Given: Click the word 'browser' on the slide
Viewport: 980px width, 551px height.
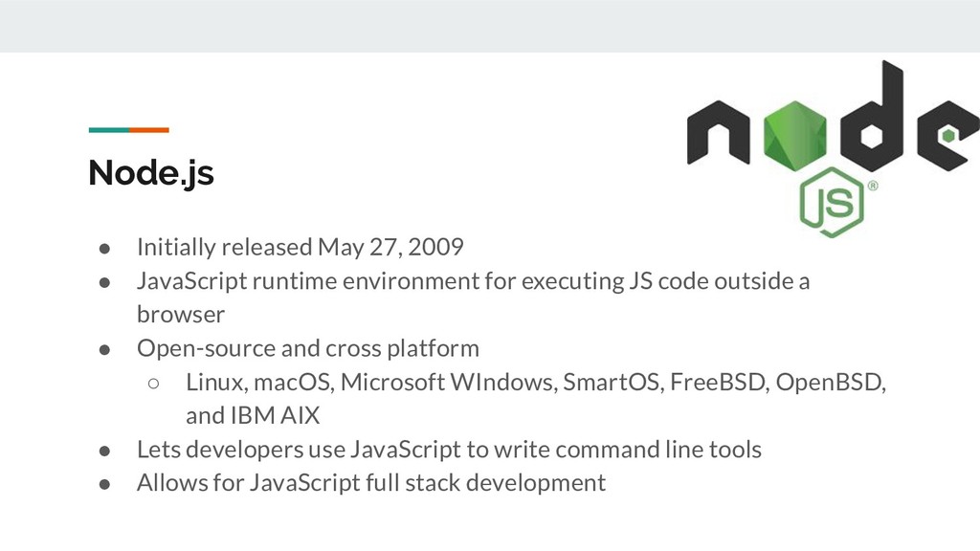Looking at the screenshot, I should [x=181, y=314].
